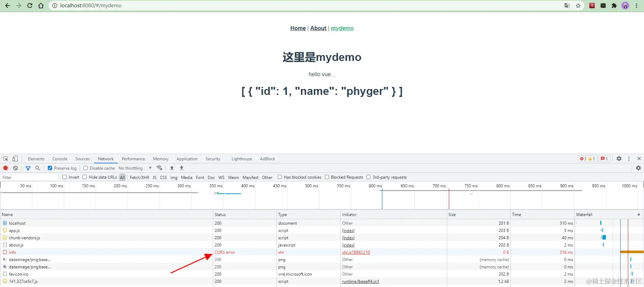Image resolution: width=644 pixels, height=287 pixels.
Task: Click the errors and warnings counter badge
Action: [588, 159]
